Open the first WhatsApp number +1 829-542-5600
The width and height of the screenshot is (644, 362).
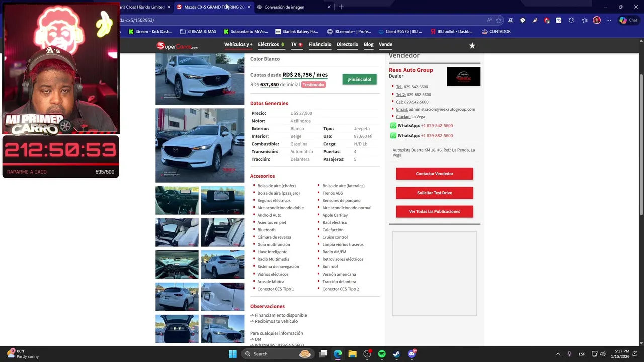tap(437, 126)
